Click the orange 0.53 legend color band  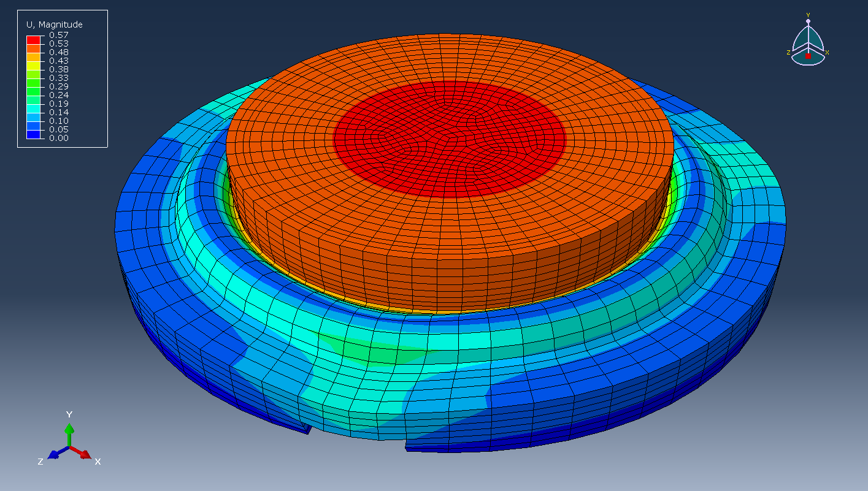coord(33,48)
